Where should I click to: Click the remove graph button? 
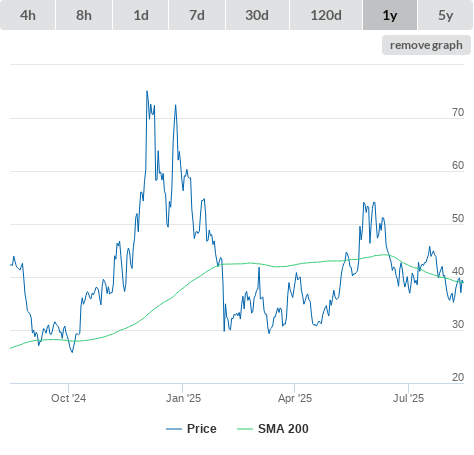click(x=426, y=45)
